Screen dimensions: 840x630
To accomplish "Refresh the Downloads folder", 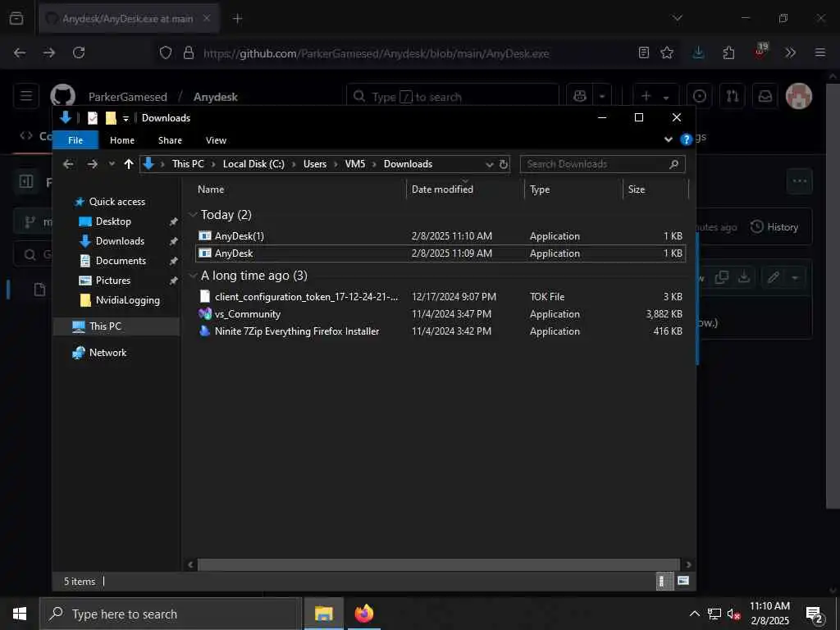I will pos(503,164).
